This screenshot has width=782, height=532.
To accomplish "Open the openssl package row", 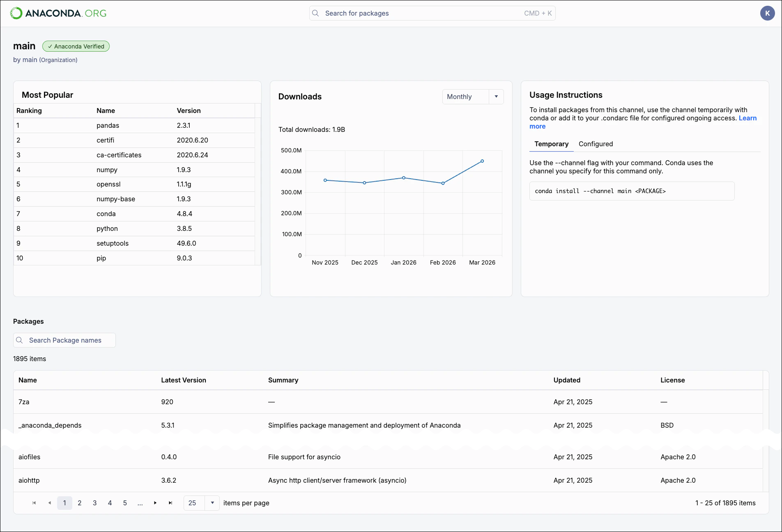I will [x=134, y=184].
